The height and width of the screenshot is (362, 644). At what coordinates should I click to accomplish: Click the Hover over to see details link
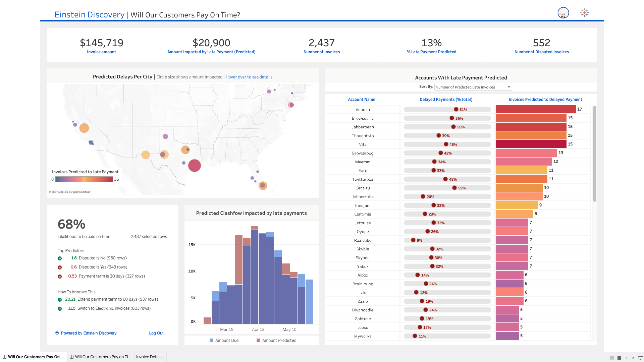[x=249, y=77]
